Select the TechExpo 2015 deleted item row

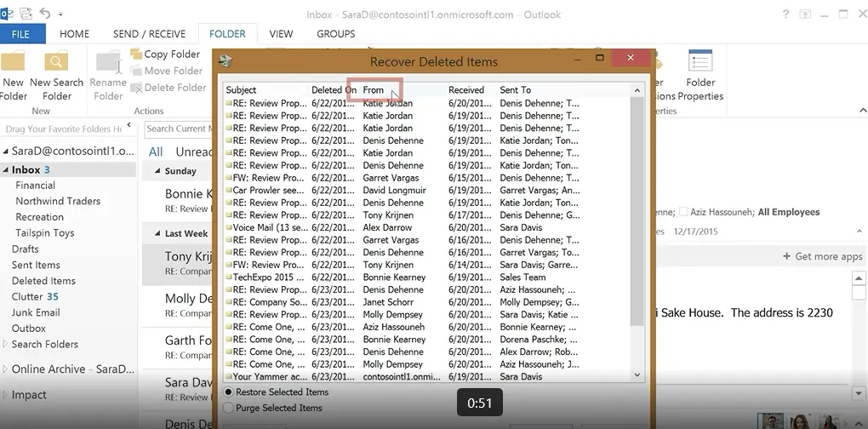point(427,277)
